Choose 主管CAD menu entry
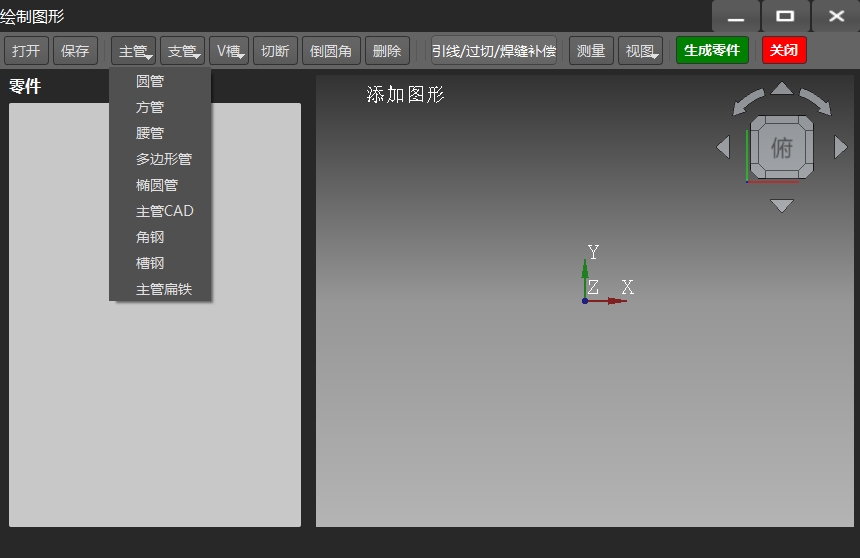860x558 pixels. [160, 211]
